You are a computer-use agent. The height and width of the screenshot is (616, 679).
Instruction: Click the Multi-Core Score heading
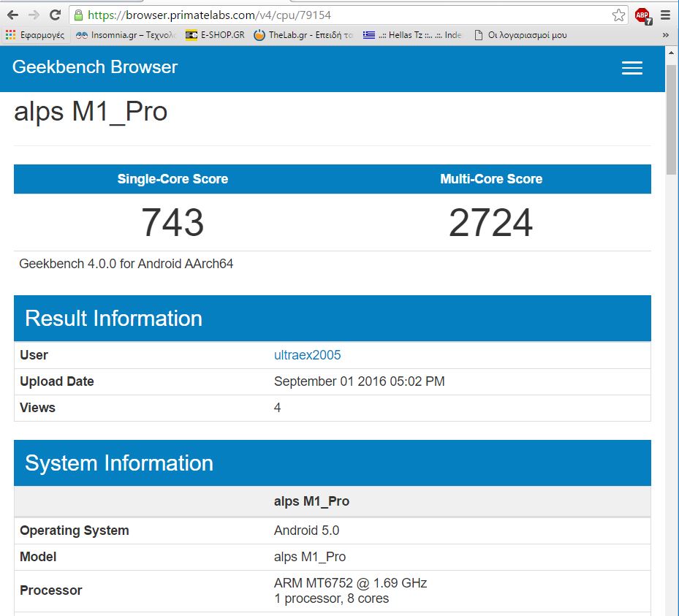click(x=491, y=179)
